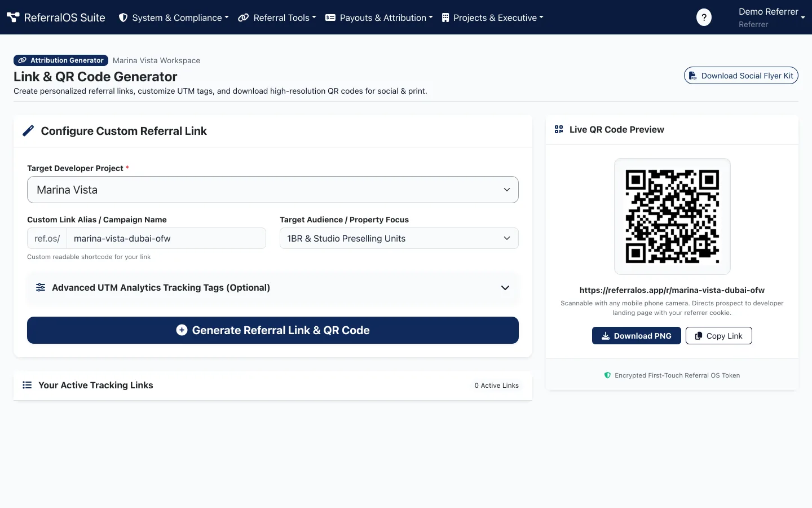
Task: Open the Demo Referrer account dropdown
Action: [x=771, y=17]
